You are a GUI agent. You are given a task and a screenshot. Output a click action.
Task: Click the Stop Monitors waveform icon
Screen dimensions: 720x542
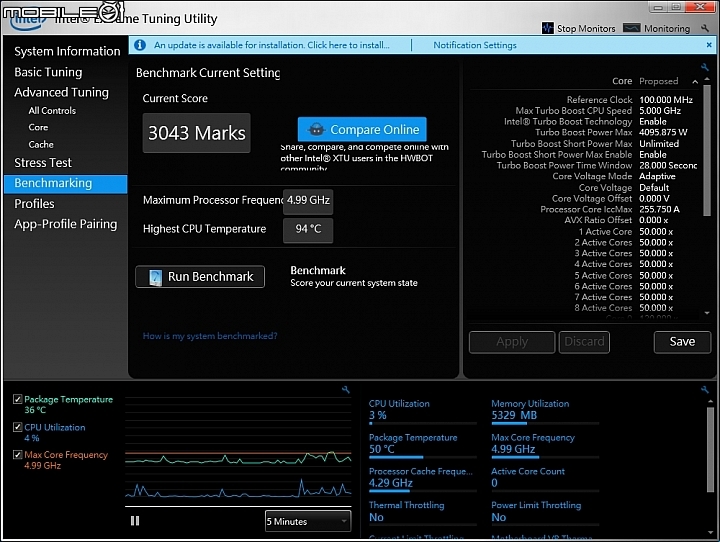(x=547, y=28)
